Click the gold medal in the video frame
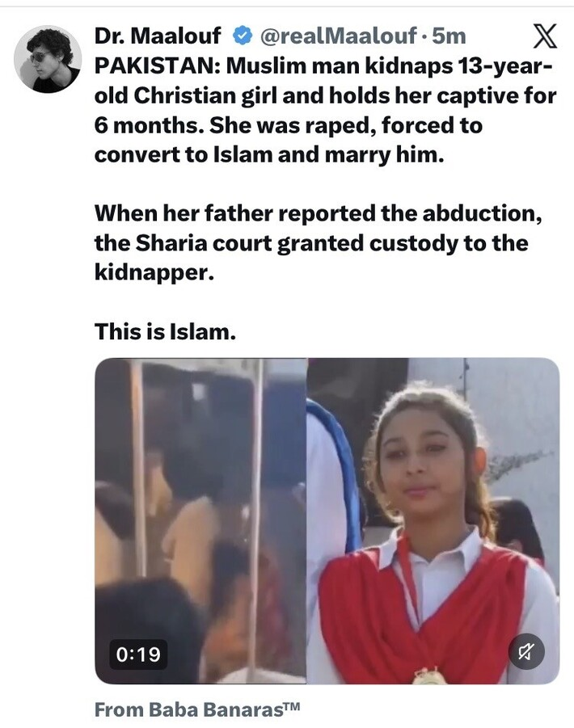This screenshot has height=728, width=574. [428, 675]
